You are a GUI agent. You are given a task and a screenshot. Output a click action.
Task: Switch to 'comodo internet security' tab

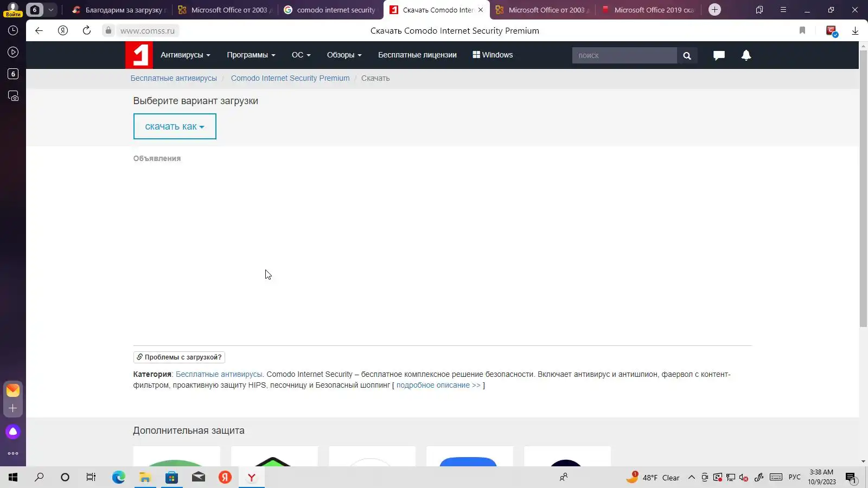(x=330, y=10)
